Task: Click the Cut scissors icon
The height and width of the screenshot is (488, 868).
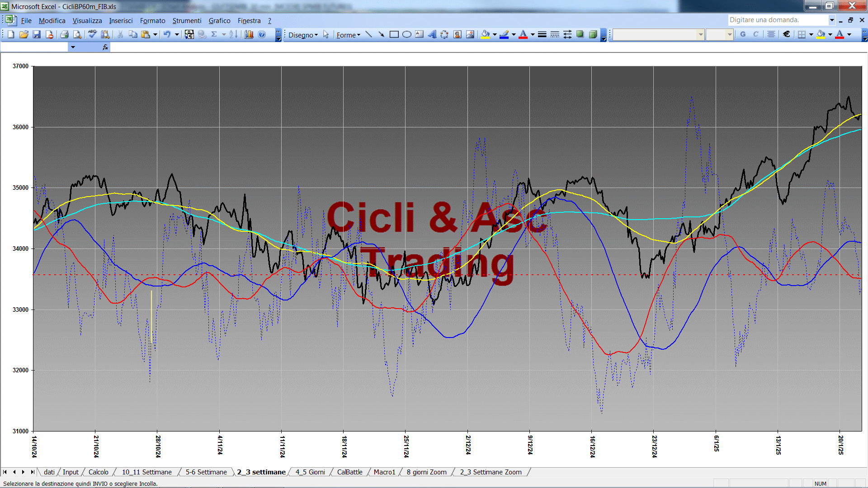Action: [x=120, y=34]
